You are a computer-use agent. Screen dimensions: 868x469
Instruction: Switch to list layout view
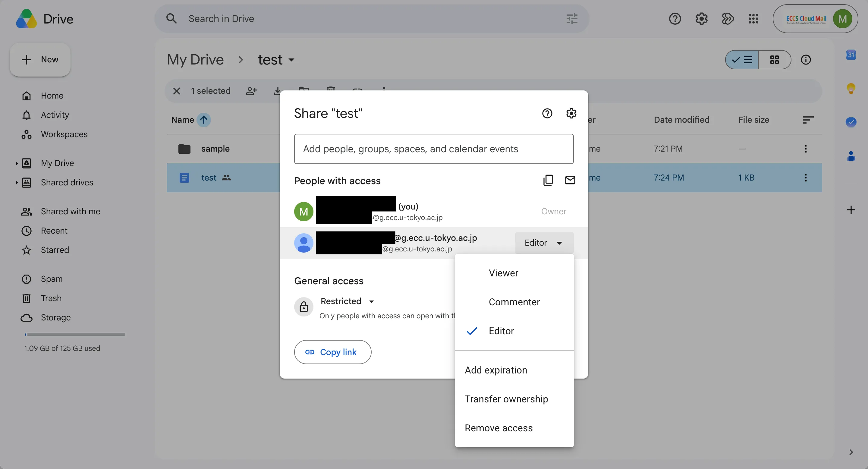tap(742, 60)
